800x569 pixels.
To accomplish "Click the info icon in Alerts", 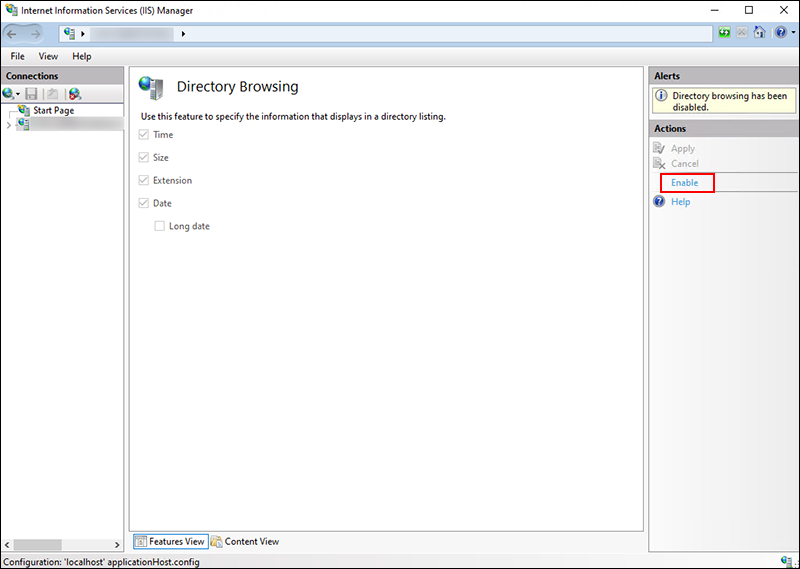I will pos(661,95).
